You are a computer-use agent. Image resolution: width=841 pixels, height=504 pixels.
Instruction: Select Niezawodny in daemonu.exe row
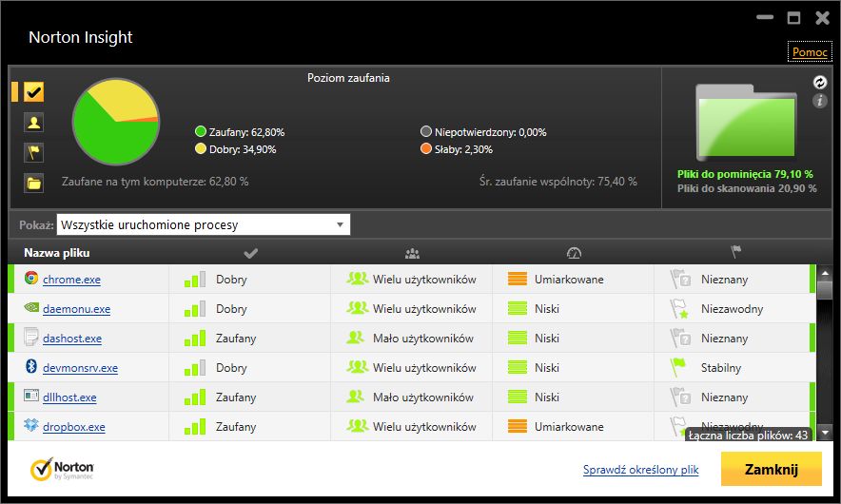pyautogui.click(x=732, y=309)
